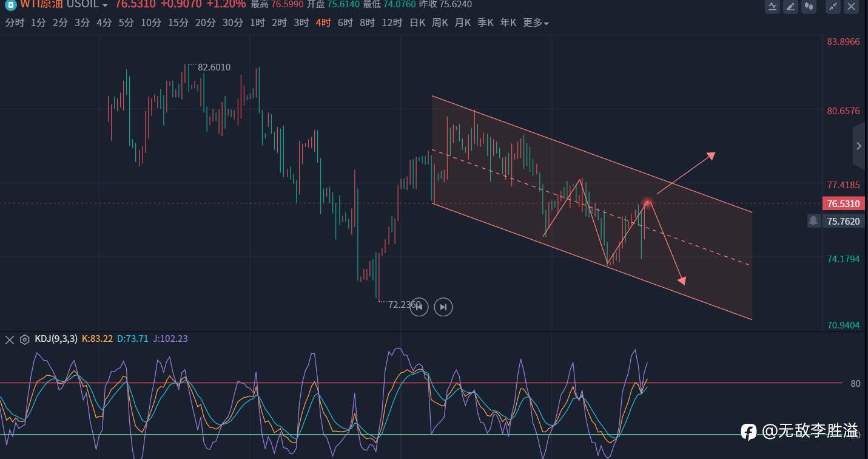Switch to 分时 timeframe
This screenshot has width=868, height=459.
click(15, 23)
